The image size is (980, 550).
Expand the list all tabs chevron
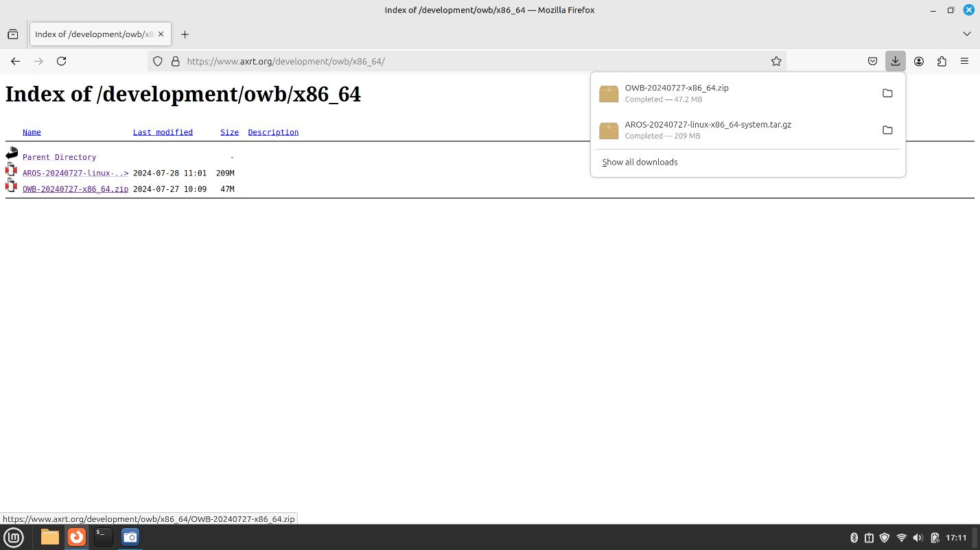(967, 34)
